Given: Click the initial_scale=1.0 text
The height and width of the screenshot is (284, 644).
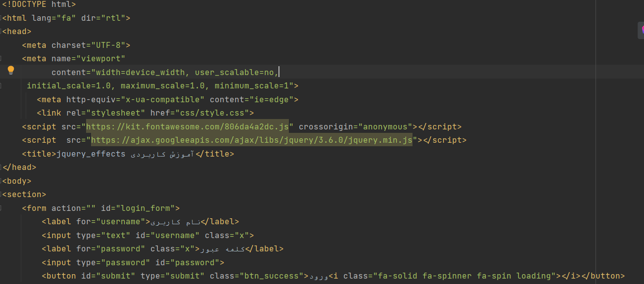Looking at the screenshot, I should coord(69,86).
